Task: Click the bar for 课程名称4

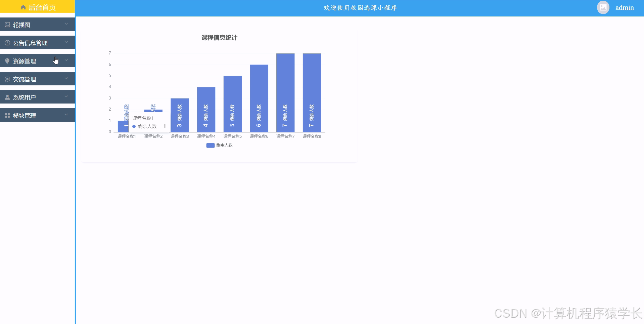Action: click(x=206, y=110)
